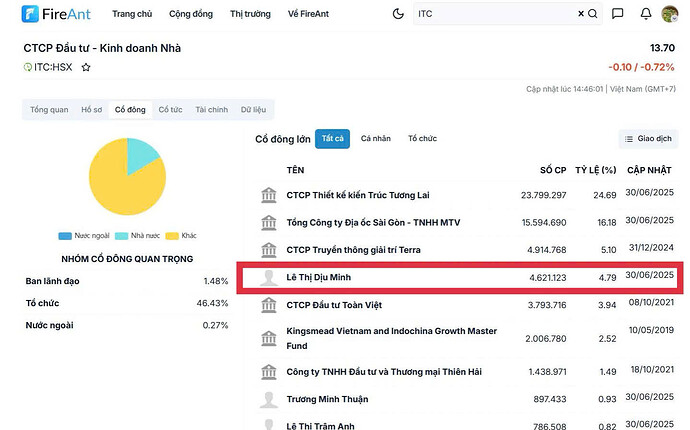This screenshot has width=690, height=430.
Task: Toggle dark mode moon icon
Action: pos(399,15)
